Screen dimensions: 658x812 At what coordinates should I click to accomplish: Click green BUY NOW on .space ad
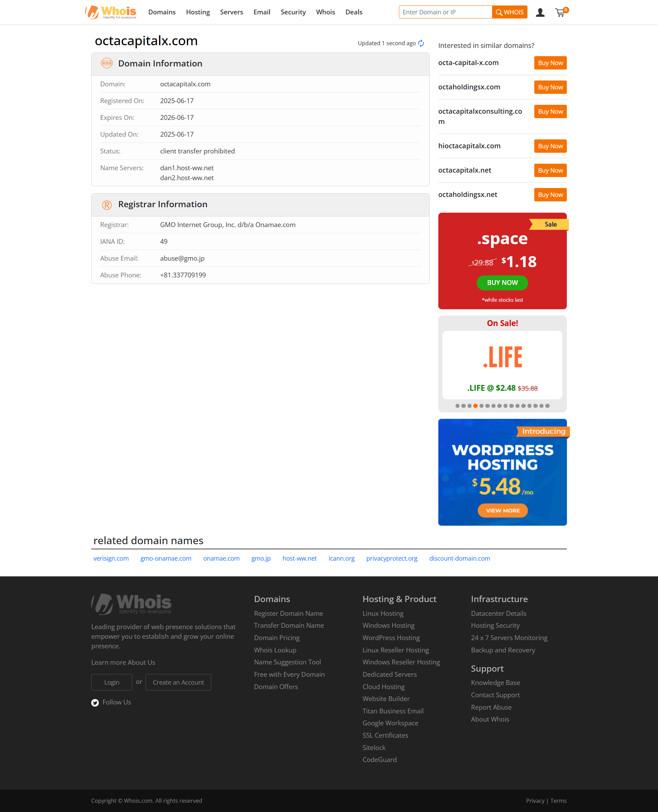pyautogui.click(x=502, y=283)
